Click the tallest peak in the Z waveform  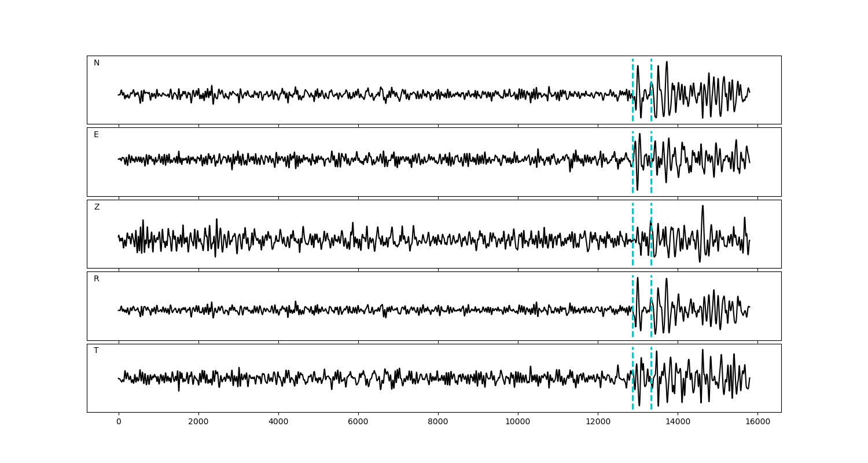[703, 207]
